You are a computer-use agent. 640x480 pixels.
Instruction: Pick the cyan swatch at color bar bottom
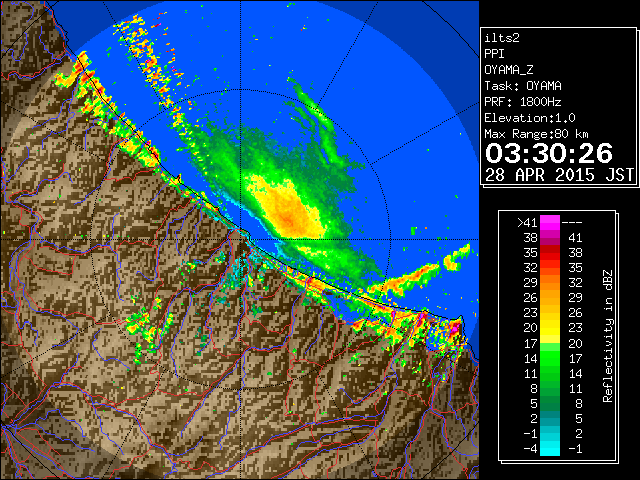550,449
